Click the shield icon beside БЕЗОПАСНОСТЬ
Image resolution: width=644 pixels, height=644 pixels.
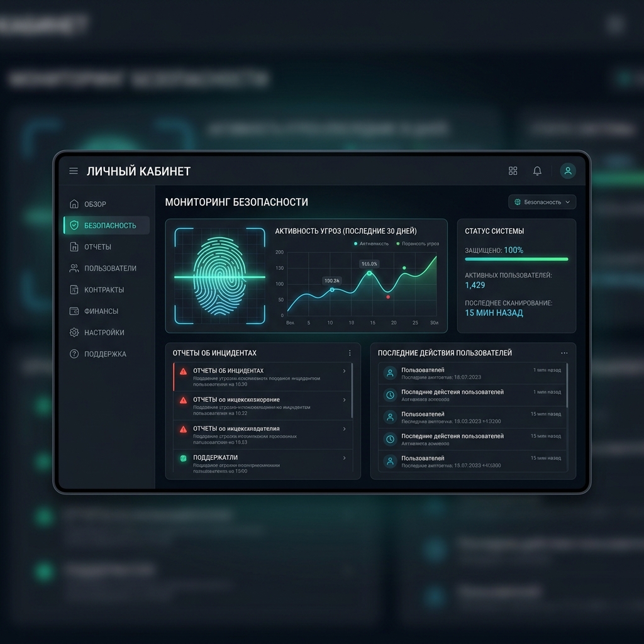tap(74, 225)
